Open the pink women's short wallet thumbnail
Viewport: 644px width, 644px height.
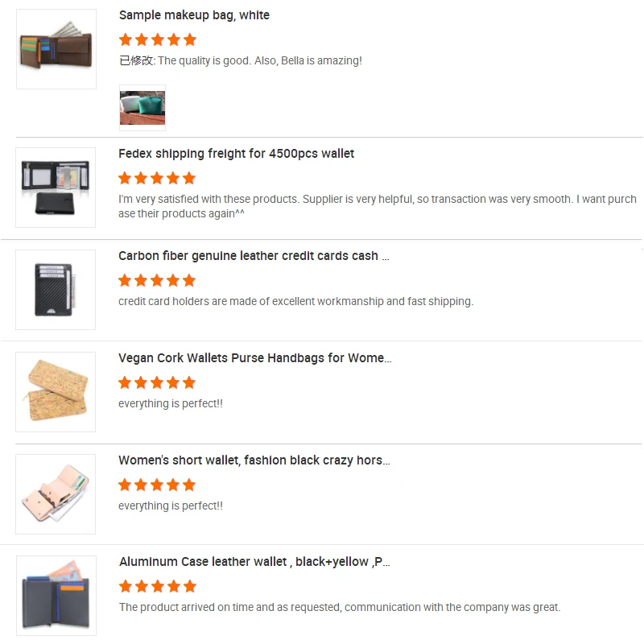56,494
